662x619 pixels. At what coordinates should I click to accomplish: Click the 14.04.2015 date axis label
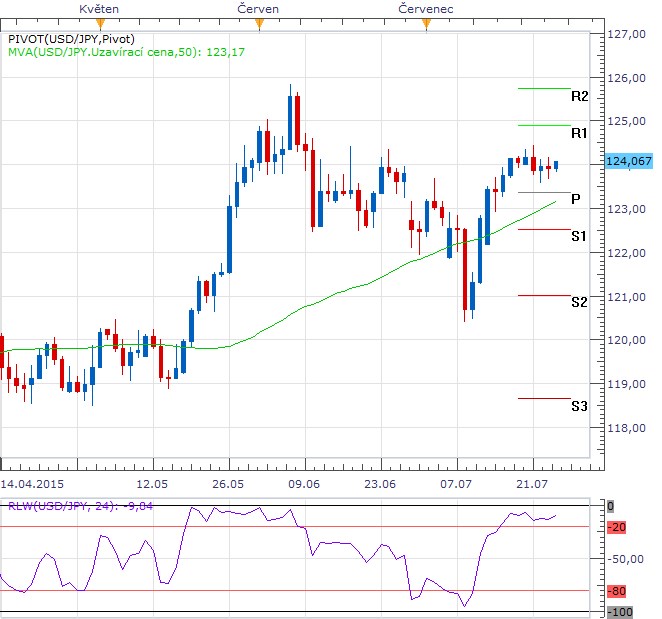[x=33, y=484]
